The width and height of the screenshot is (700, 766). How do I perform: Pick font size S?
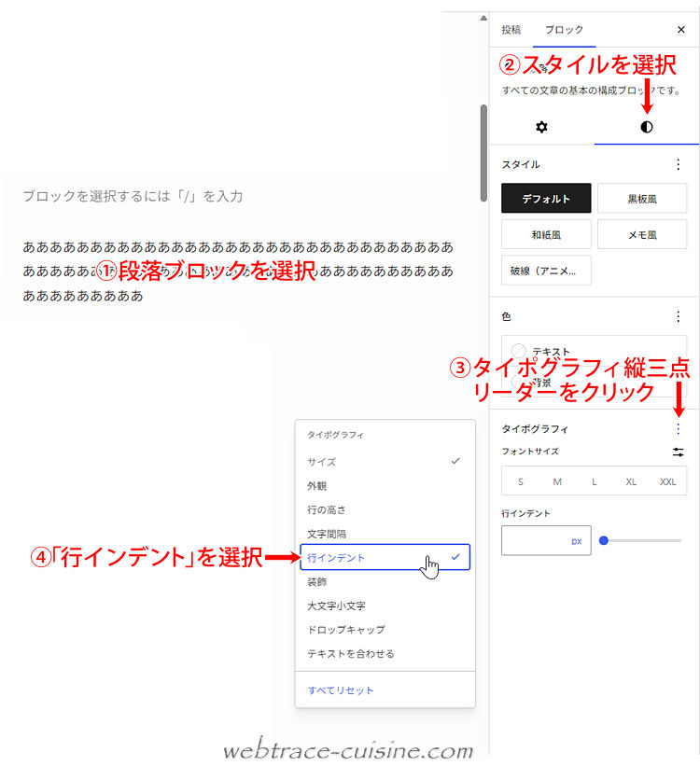[x=520, y=481]
